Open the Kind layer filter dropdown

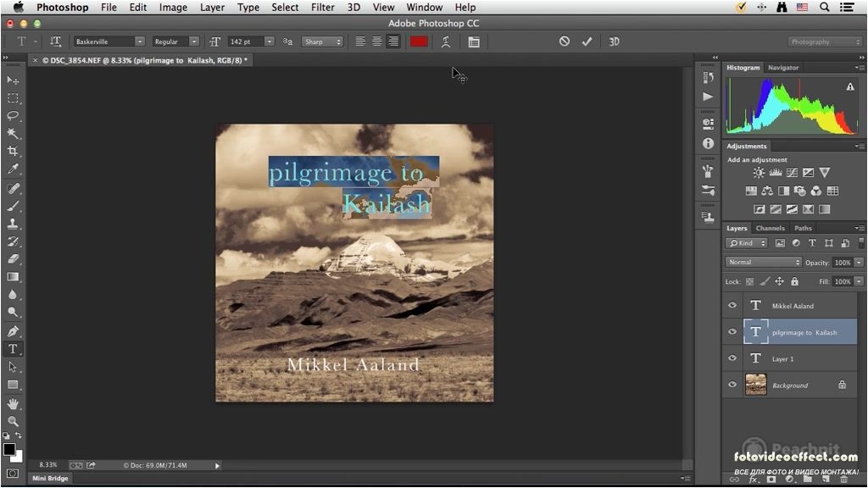coord(747,243)
